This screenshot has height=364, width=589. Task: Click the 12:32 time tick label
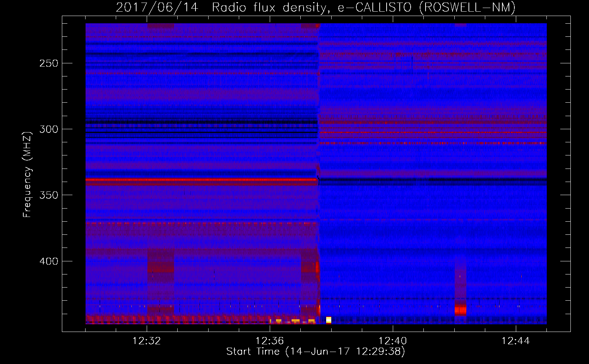pyautogui.click(x=147, y=341)
